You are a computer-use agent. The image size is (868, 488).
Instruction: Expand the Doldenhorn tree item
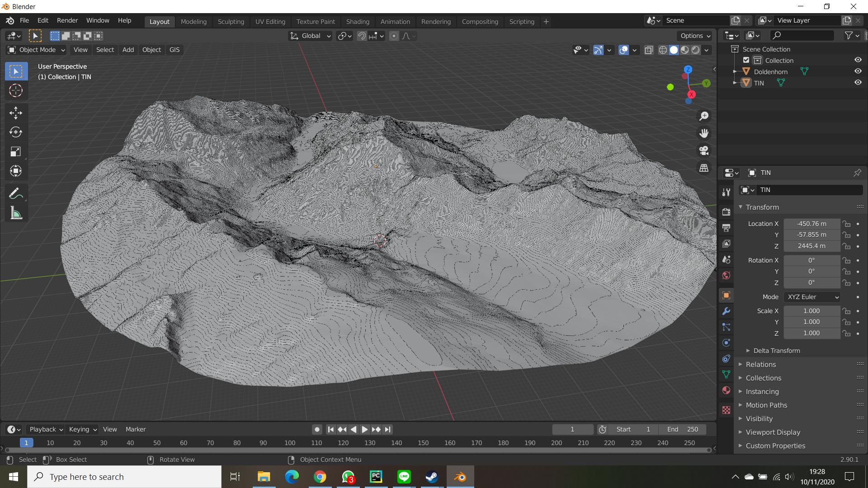[x=735, y=71]
